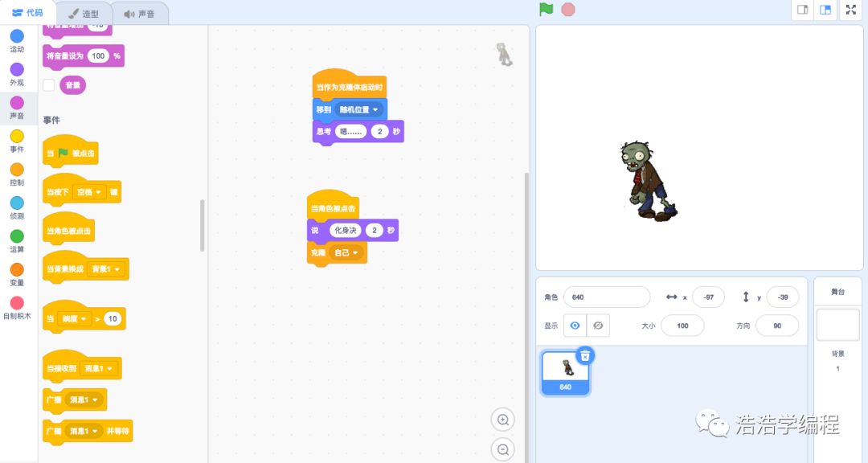Edit the sprite y position field
Image resolution: width=868 pixels, height=463 pixels.
783,297
